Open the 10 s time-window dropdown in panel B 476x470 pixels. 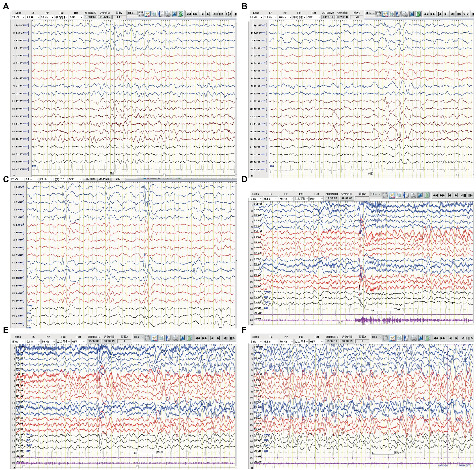370,13
